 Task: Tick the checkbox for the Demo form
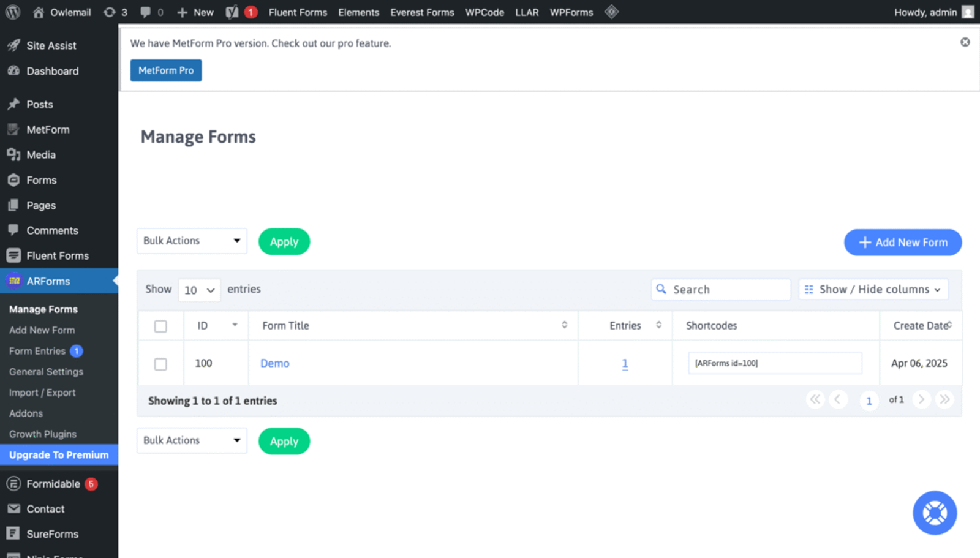pyautogui.click(x=160, y=364)
